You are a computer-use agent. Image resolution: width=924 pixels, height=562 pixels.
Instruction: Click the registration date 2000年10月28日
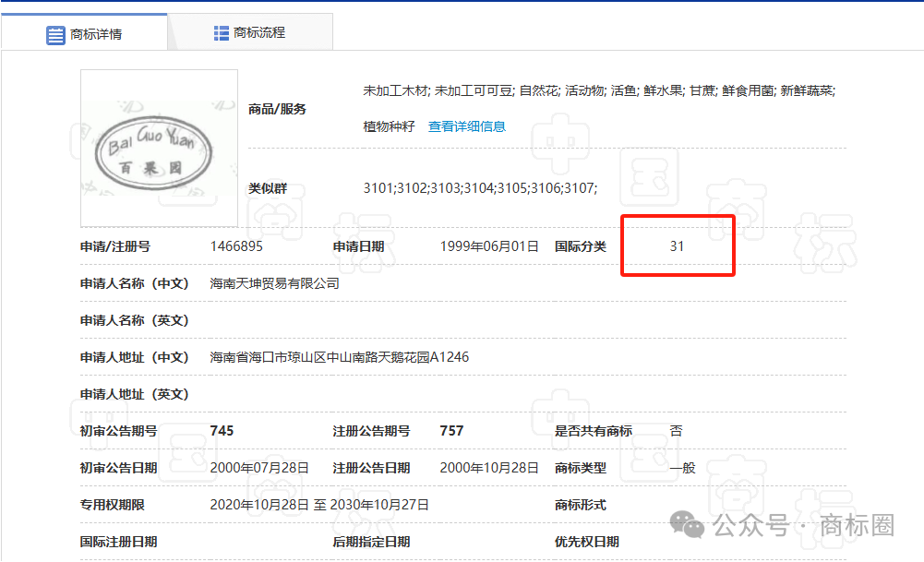coord(479,467)
